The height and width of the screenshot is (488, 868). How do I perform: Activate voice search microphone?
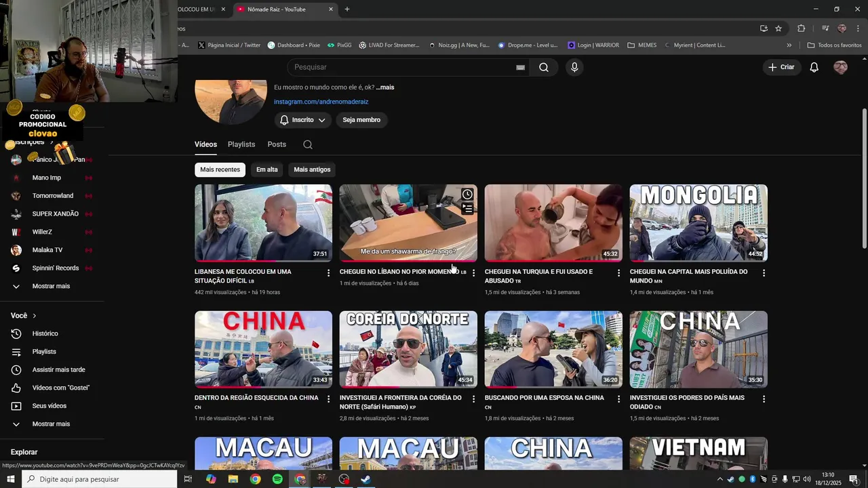[574, 67]
